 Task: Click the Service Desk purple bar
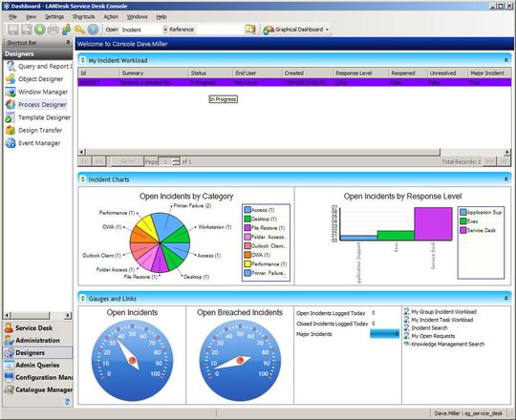[433, 223]
